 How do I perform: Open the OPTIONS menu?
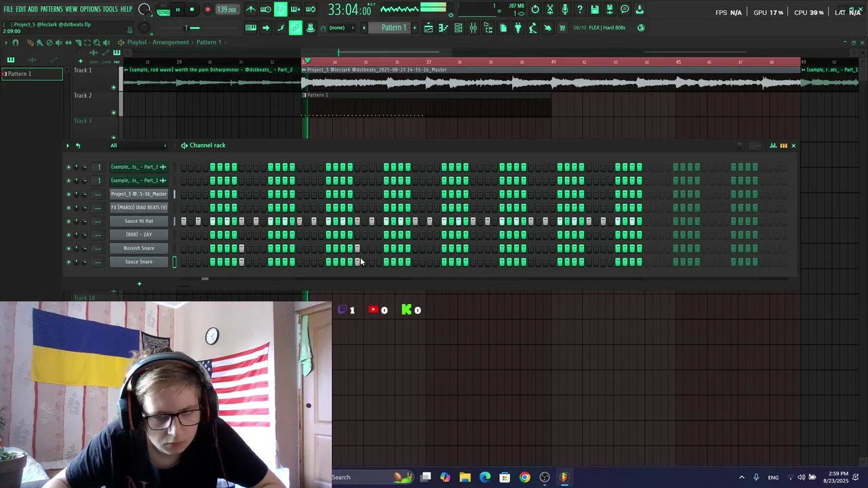coord(90,9)
